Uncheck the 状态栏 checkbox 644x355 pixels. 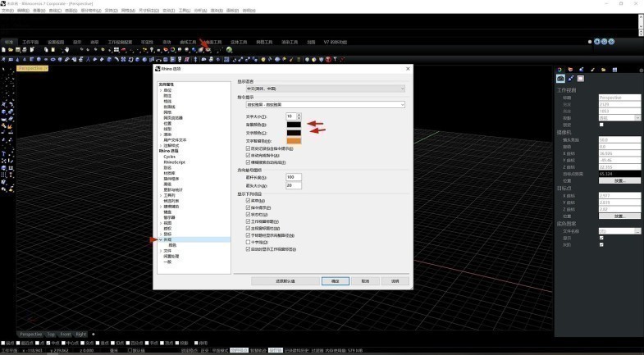[249, 215]
